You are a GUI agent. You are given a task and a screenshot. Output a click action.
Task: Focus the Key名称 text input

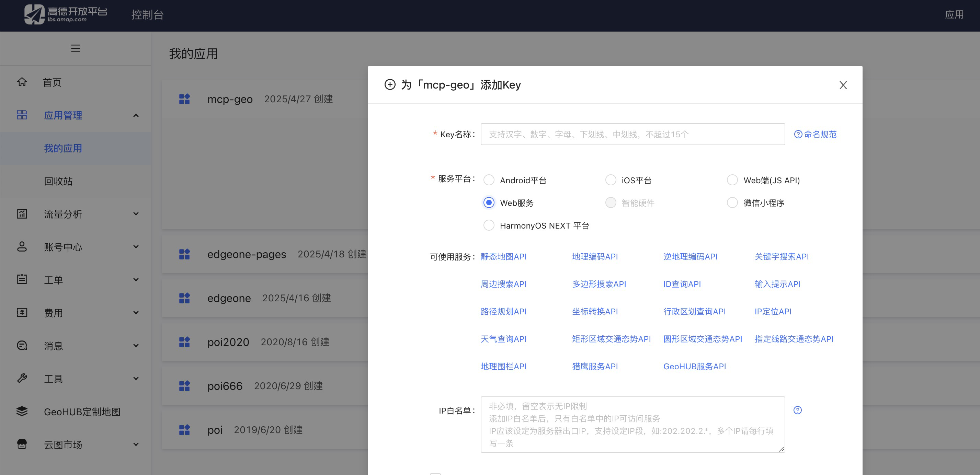click(x=632, y=134)
